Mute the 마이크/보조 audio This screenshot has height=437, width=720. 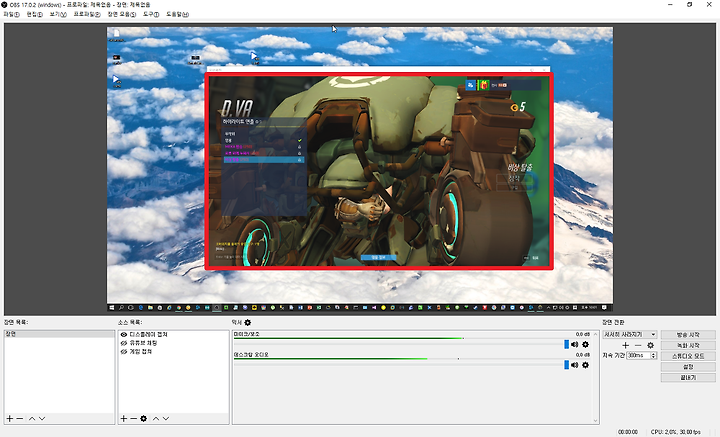tap(574, 344)
